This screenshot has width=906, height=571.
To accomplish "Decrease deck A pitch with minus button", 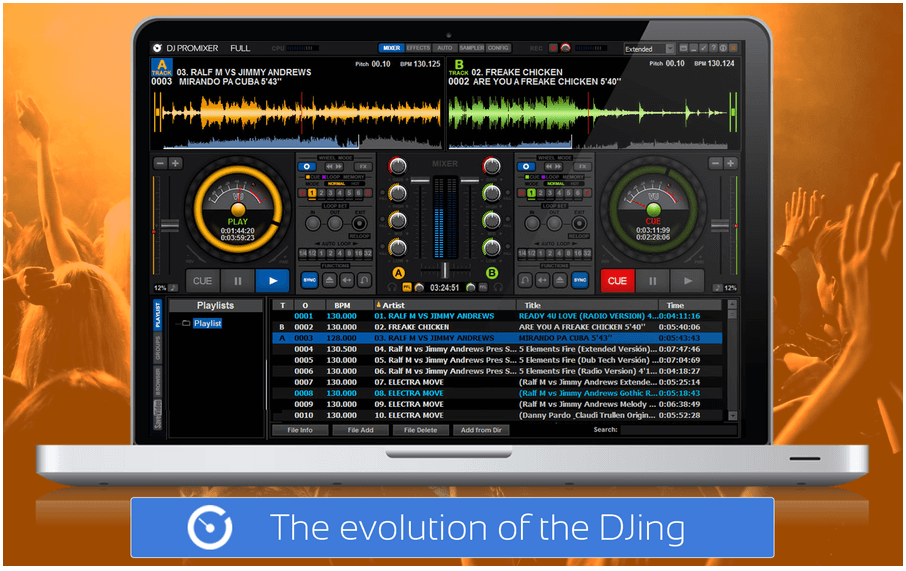I will pyautogui.click(x=161, y=164).
